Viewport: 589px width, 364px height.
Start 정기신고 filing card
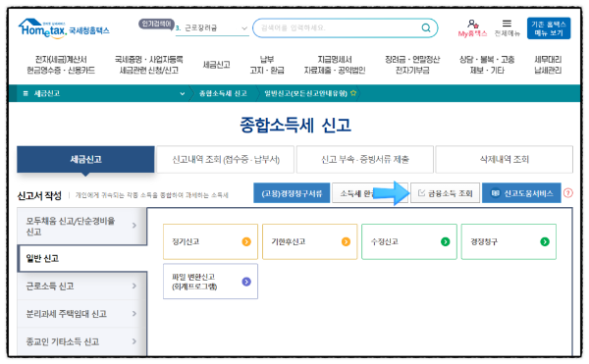210,241
